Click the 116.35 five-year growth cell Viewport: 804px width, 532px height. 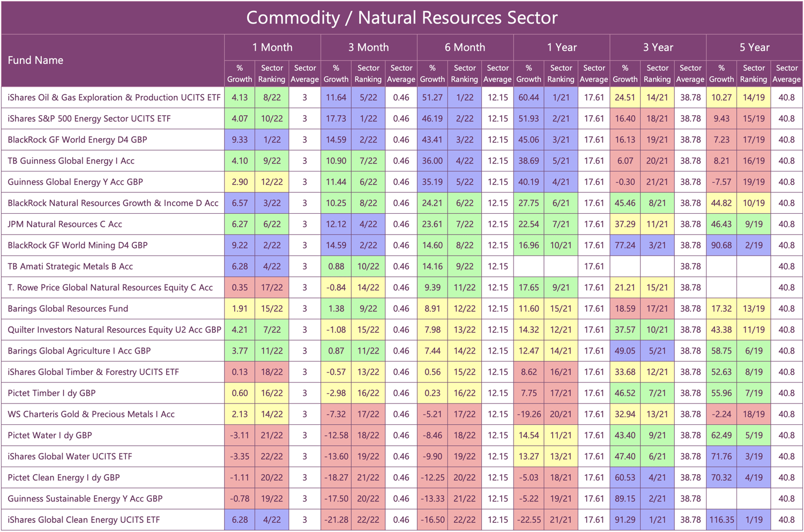(721, 520)
